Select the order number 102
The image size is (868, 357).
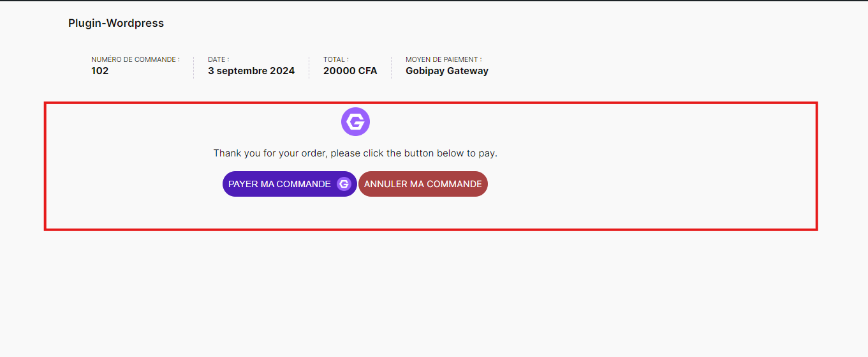tap(100, 71)
